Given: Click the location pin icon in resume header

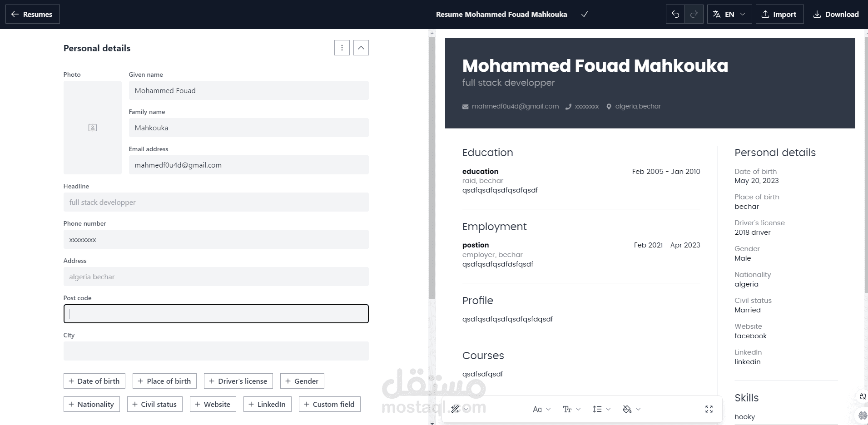Looking at the screenshot, I should pyautogui.click(x=609, y=107).
